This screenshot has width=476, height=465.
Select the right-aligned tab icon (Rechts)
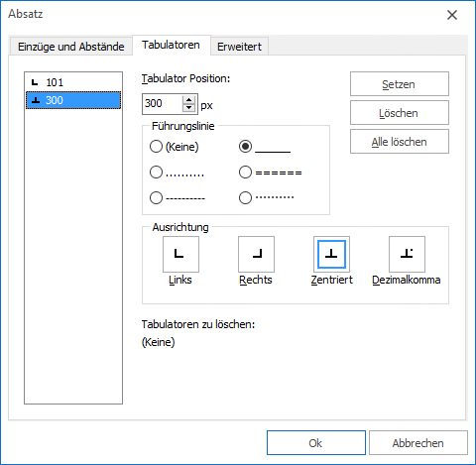[256, 254]
